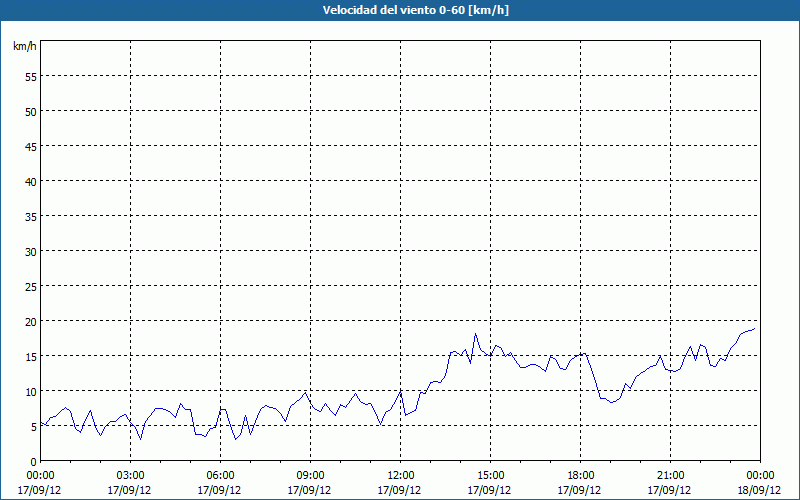Select the y-axis value '25'

pos(31,287)
